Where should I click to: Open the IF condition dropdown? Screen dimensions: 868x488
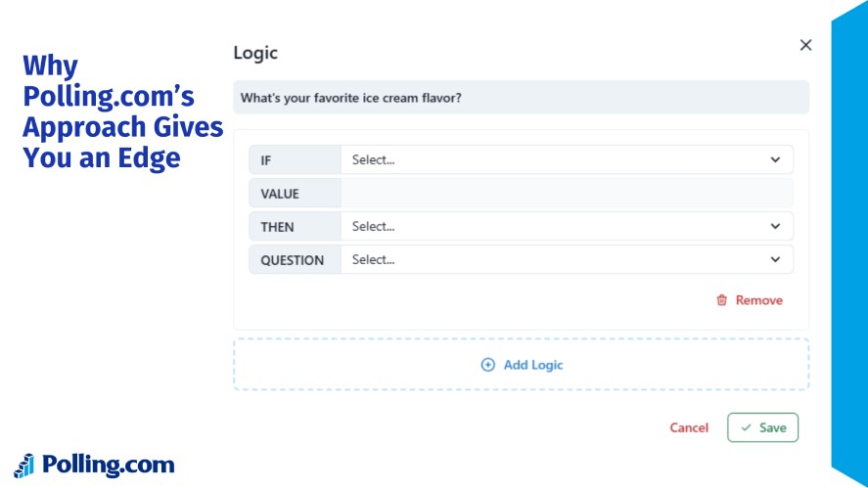567,160
